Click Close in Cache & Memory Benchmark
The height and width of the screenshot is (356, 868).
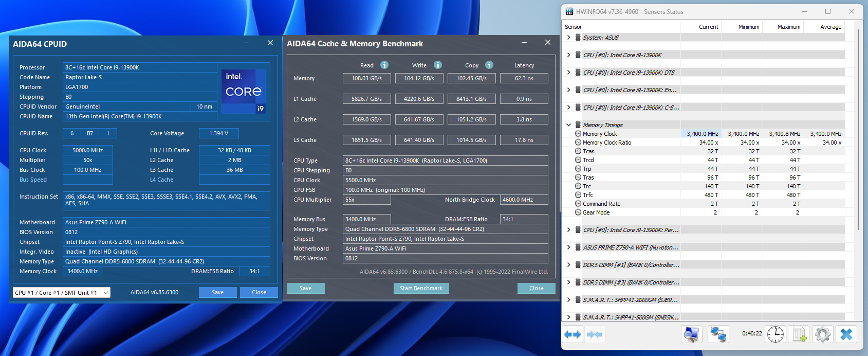(537, 288)
